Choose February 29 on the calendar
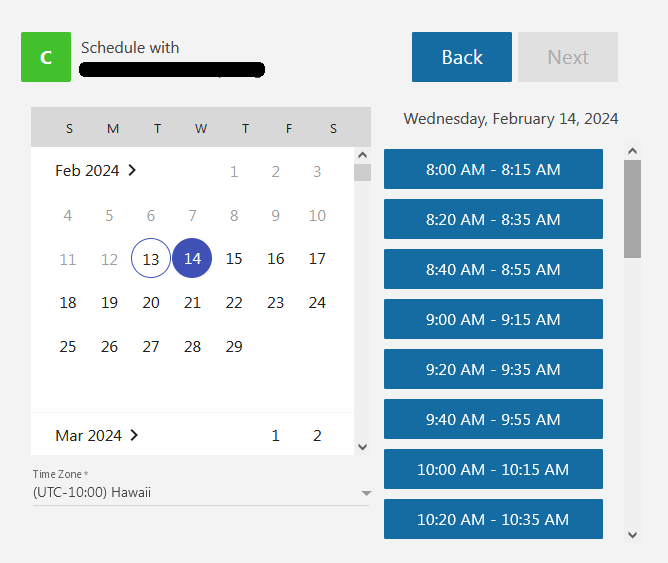The width and height of the screenshot is (668, 563). pos(234,346)
